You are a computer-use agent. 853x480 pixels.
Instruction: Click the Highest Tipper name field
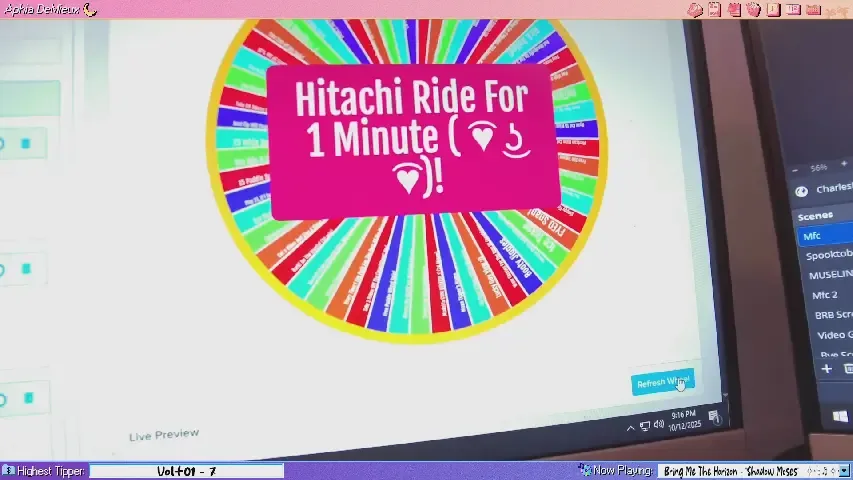point(186,471)
